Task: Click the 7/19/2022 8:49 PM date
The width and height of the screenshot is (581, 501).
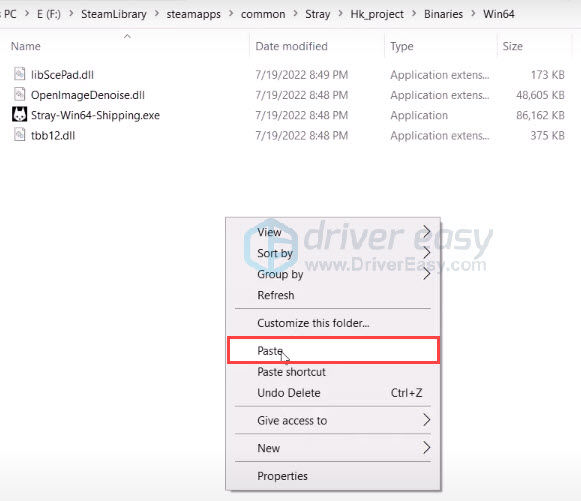Action: tap(302, 75)
